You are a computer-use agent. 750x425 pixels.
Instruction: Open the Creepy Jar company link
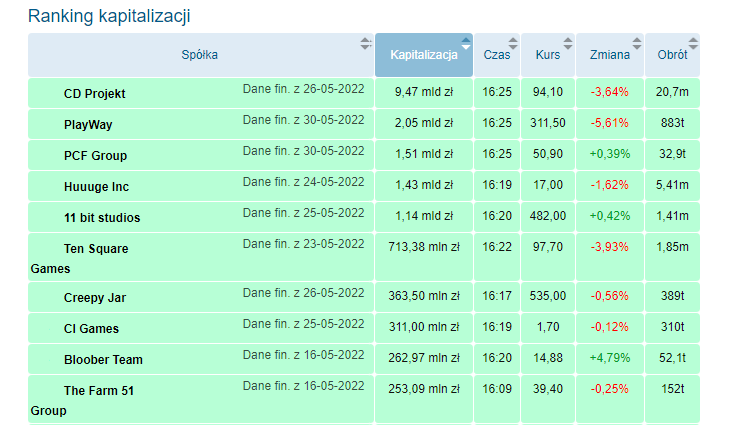click(95, 297)
